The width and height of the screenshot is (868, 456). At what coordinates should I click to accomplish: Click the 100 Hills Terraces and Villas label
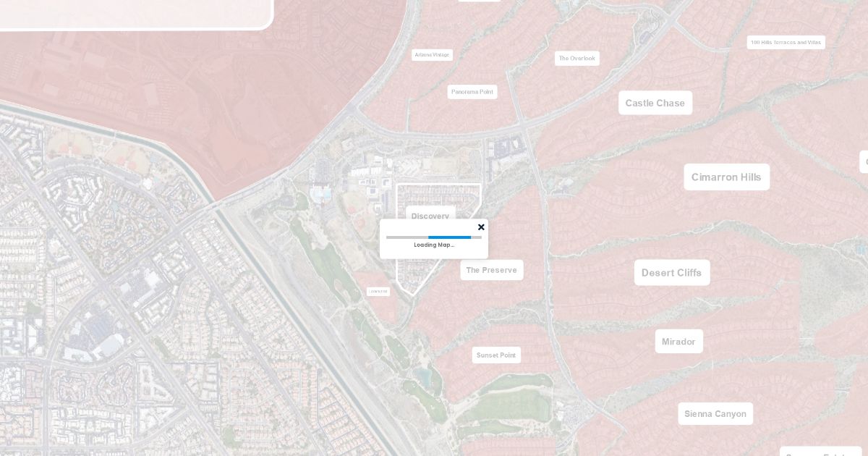(786, 42)
